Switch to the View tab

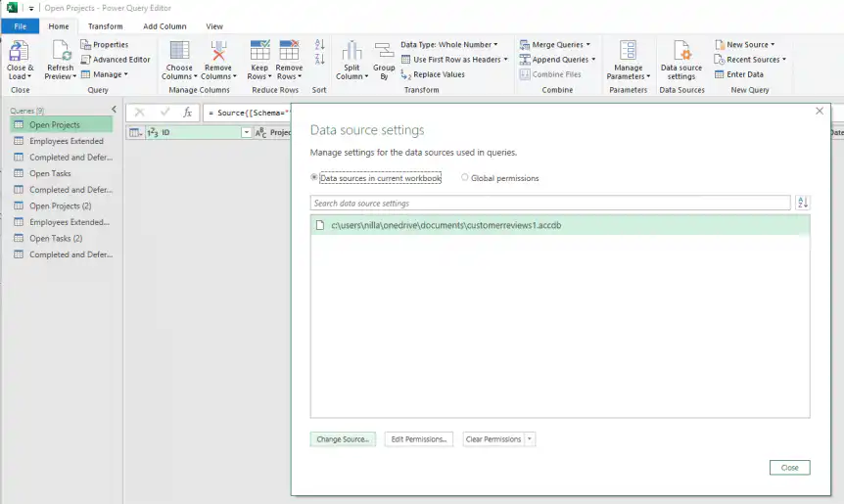coord(214,26)
